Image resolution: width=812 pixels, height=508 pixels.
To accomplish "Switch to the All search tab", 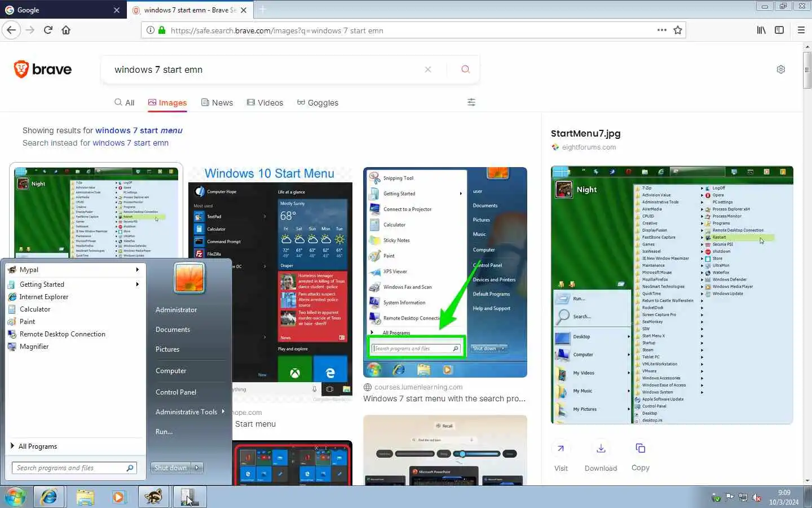I will [x=125, y=103].
